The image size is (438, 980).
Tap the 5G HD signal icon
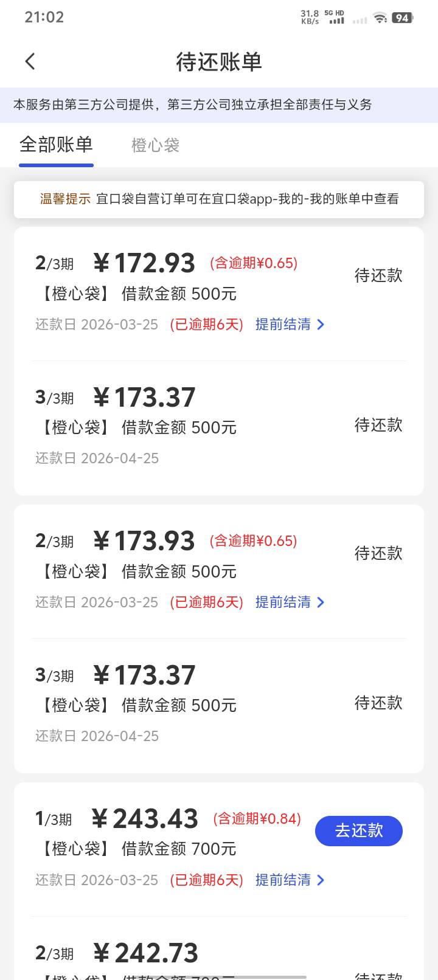click(335, 18)
